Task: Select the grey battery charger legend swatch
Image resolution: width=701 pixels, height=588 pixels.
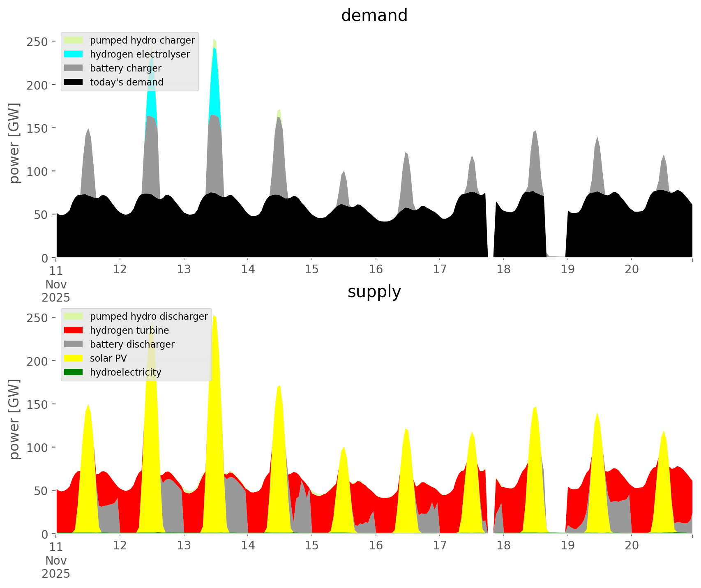Action: (74, 68)
